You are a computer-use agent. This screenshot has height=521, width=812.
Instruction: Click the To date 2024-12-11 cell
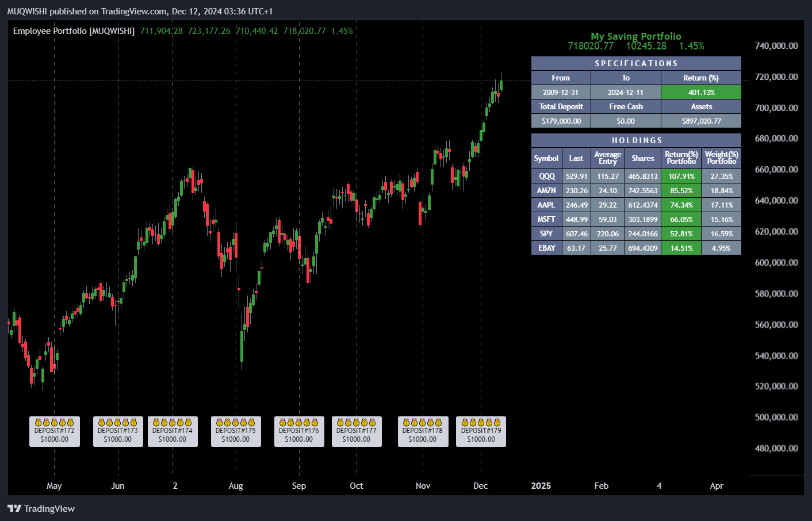click(x=626, y=92)
